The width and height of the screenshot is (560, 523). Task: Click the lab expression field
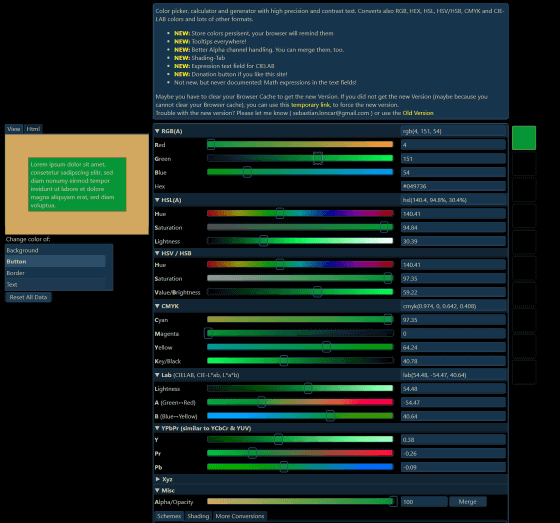point(453,375)
